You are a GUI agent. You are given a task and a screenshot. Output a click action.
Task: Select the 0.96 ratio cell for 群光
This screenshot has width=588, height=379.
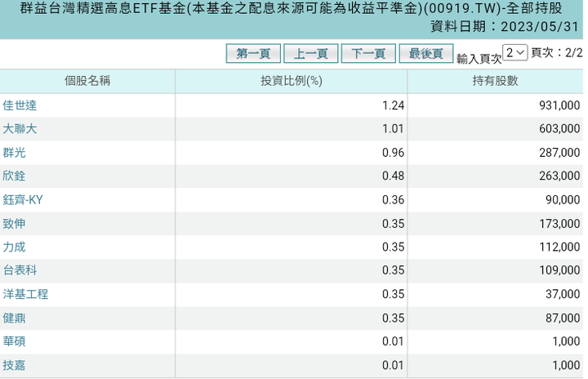click(292, 153)
